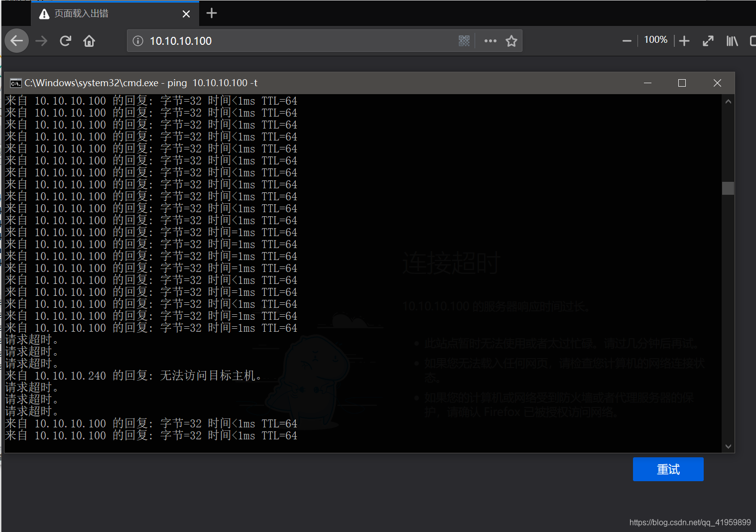The height and width of the screenshot is (532, 756).
Task: Open the home page icon
Action: pyautogui.click(x=89, y=41)
